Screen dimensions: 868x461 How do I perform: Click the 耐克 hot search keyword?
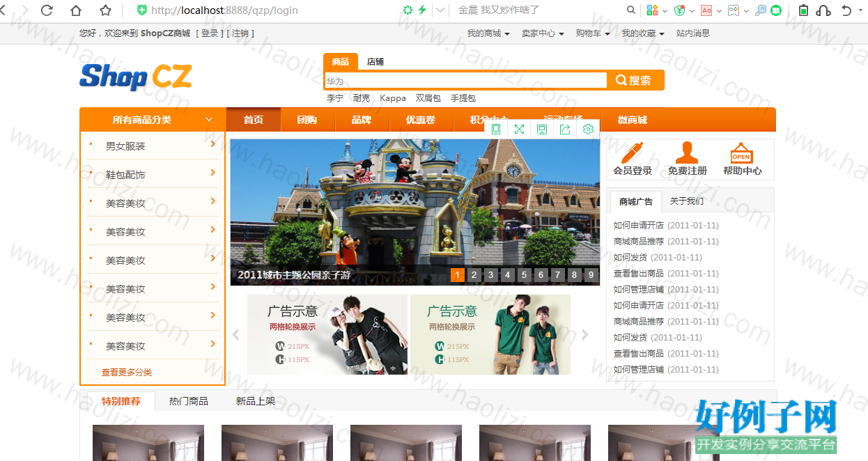pos(362,98)
